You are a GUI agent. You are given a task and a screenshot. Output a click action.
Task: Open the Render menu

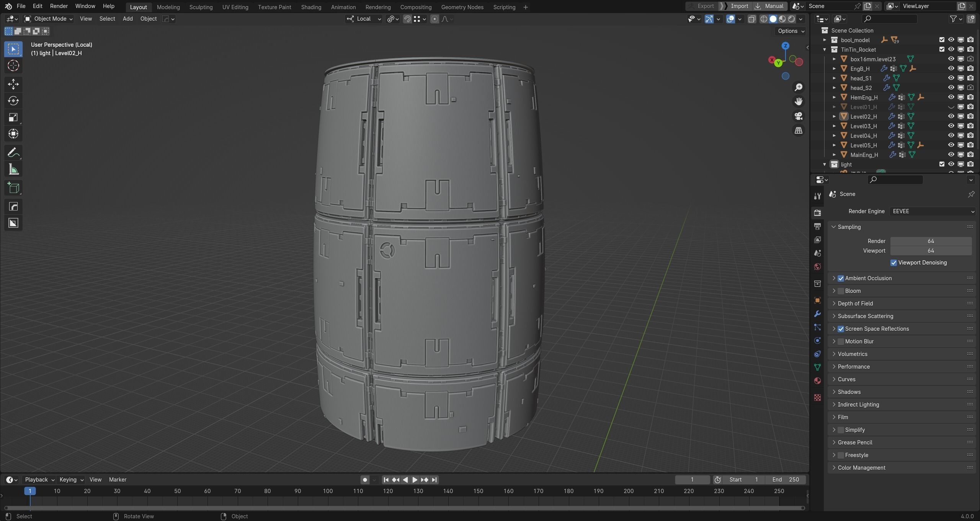click(x=59, y=6)
